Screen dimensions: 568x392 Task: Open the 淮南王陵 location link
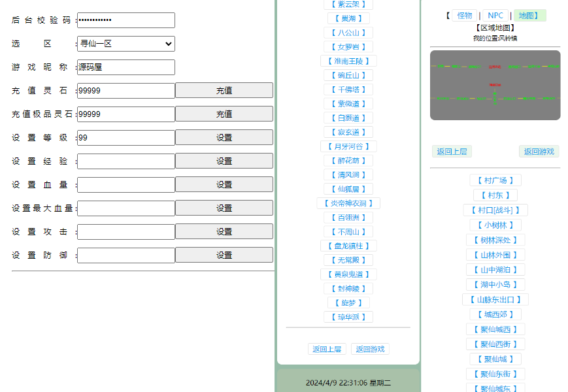[348, 61]
